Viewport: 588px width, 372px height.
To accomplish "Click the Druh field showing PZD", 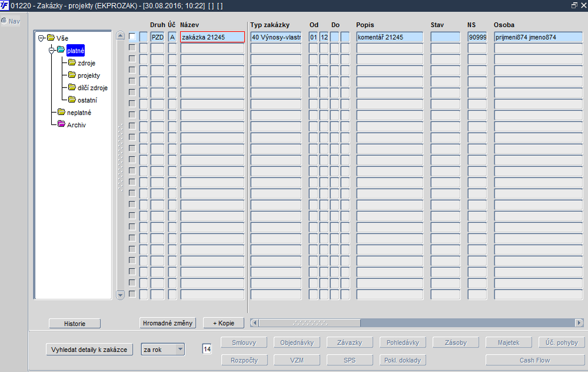I will pos(158,36).
